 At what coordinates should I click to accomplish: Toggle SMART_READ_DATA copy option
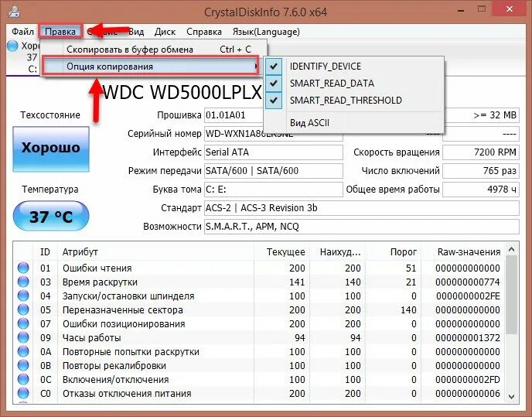point(353,84)
